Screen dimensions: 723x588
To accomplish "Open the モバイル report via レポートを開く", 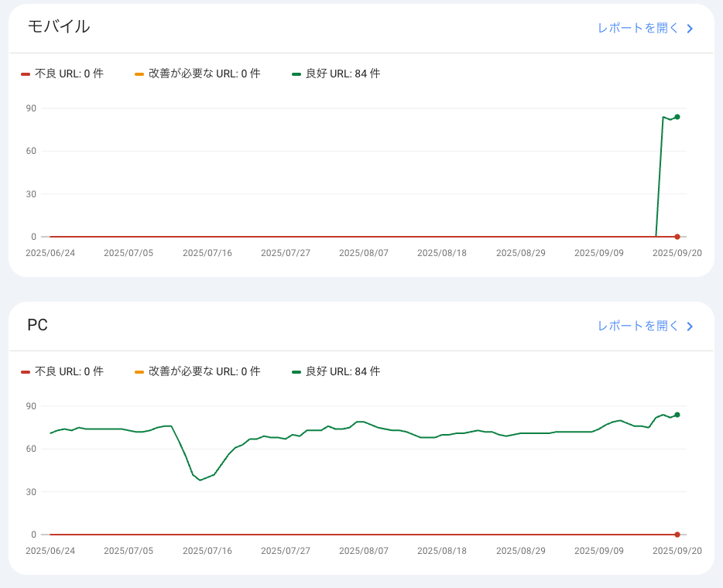I will point(638,28).
